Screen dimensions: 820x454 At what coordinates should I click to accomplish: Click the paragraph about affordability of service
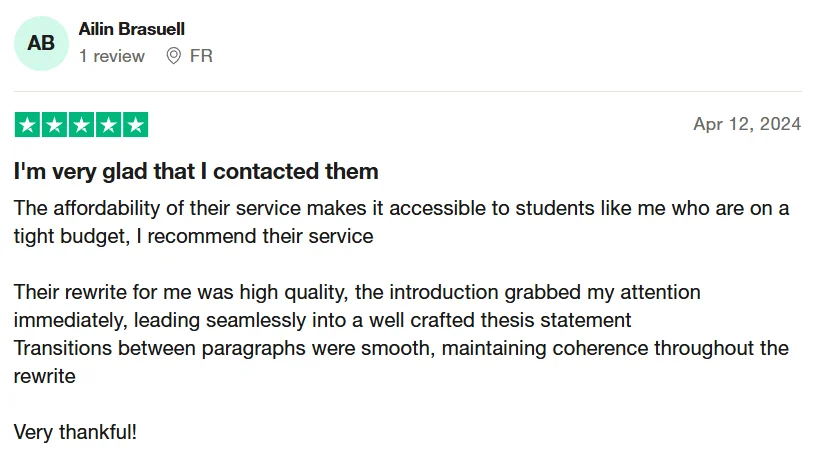point(402,222)
